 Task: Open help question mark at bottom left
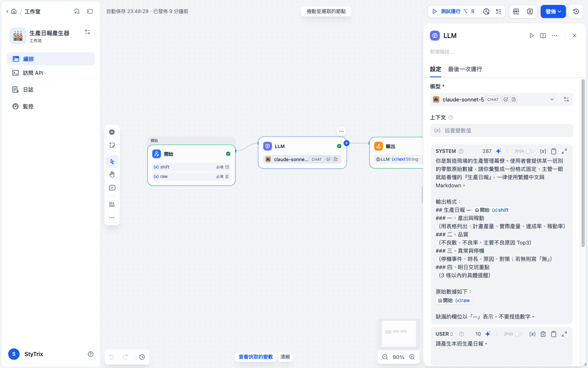pyautogui.click(x=91, y=354)
